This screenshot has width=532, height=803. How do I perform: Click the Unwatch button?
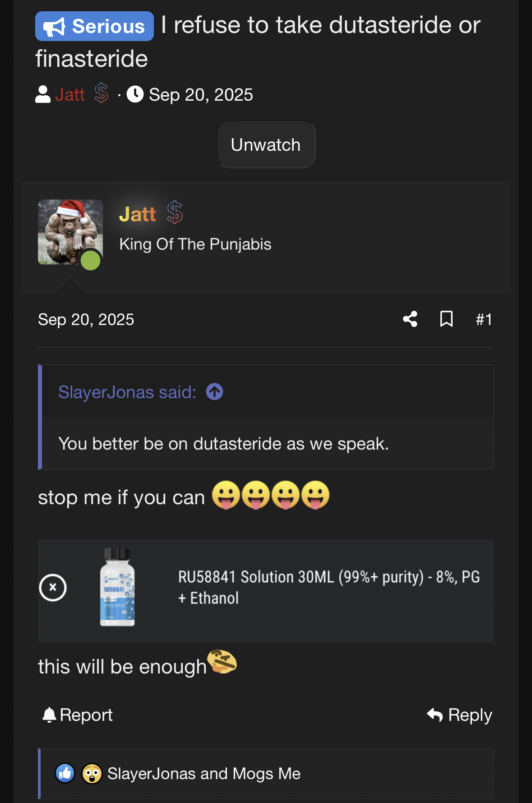pos(266,145)
